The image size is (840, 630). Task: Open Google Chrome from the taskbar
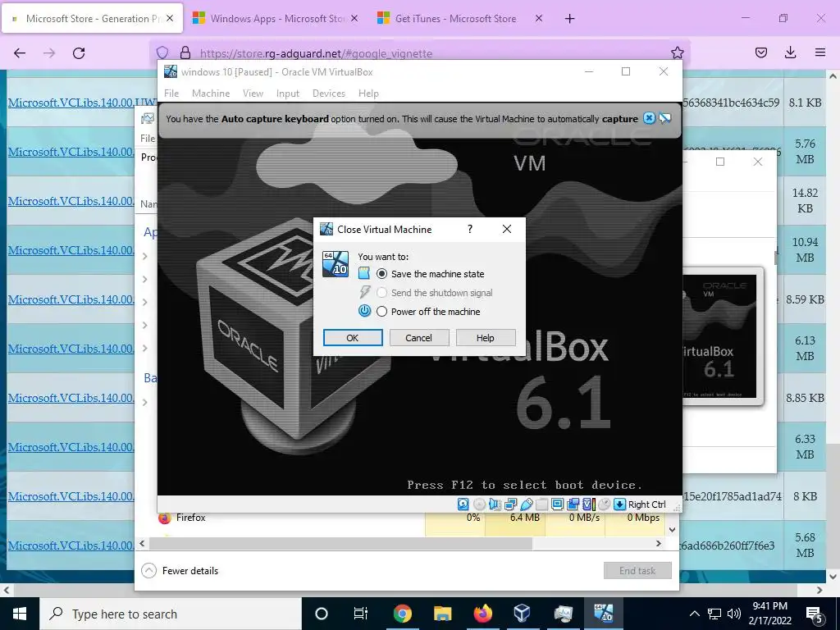pos(402,614)
